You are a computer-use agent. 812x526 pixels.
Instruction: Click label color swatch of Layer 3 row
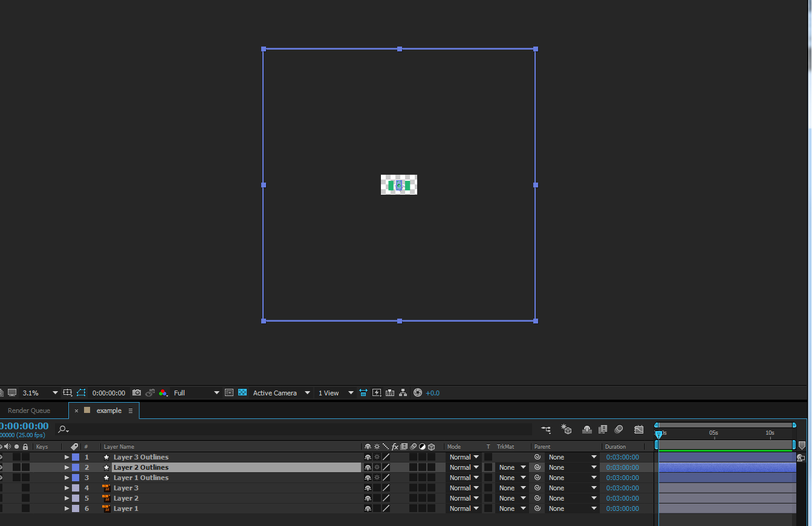[76, 488]
